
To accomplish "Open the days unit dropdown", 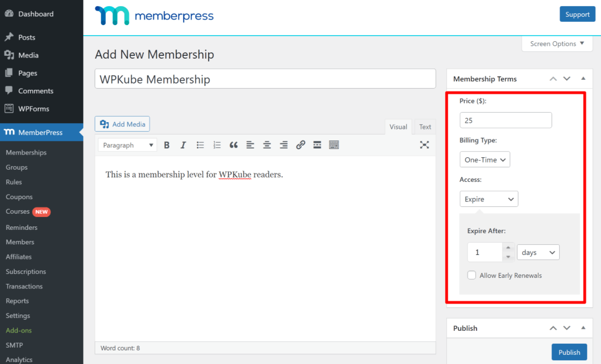I will (x=538, y=252).
